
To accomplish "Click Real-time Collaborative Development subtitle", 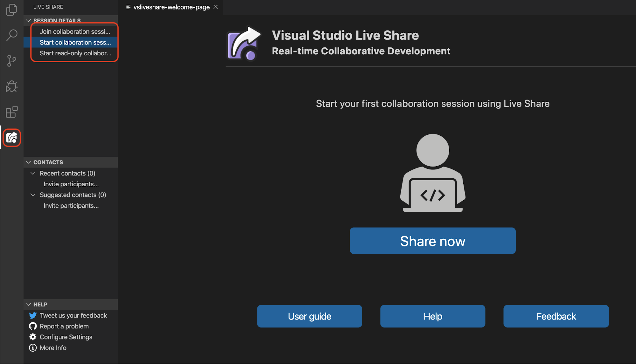I will click(x=361, y=51).
